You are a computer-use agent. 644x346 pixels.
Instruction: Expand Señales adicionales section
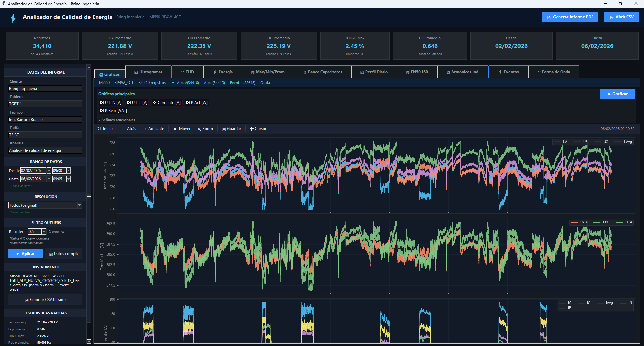[117, 120]
